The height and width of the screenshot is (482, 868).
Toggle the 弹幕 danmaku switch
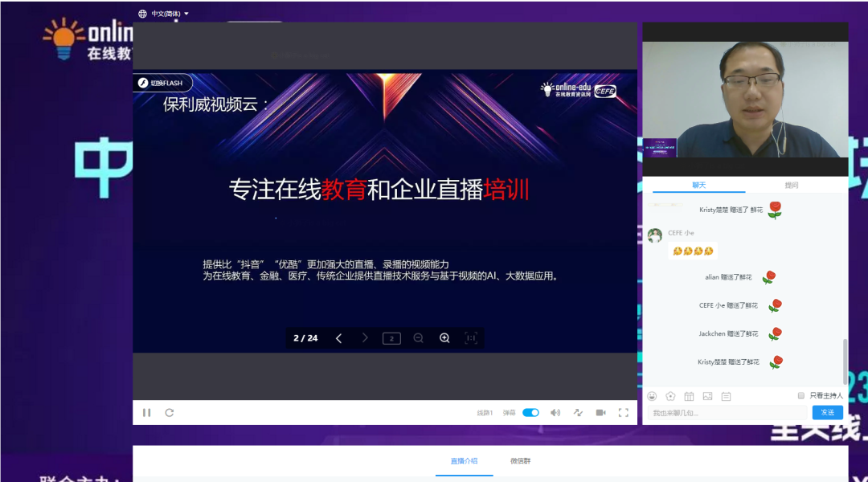point(530,413)
